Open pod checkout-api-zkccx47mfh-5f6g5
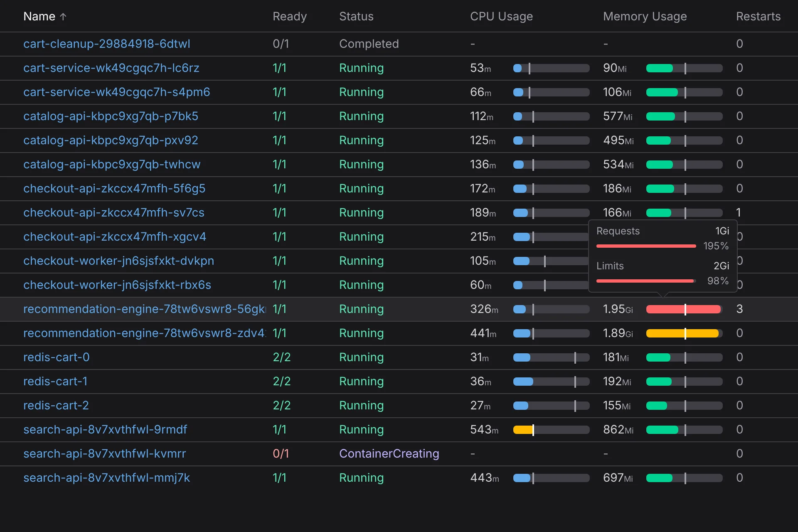 pos(114,188)
